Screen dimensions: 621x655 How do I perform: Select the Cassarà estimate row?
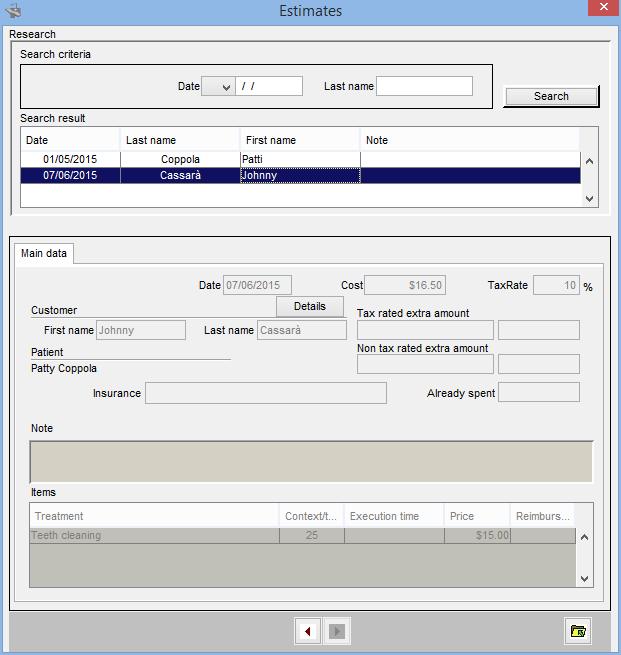click(x=180, y=175)
